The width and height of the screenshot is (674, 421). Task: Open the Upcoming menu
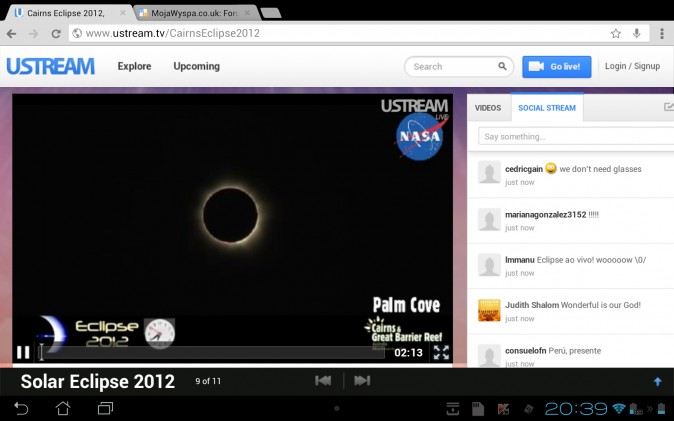(x=196, y=66)
